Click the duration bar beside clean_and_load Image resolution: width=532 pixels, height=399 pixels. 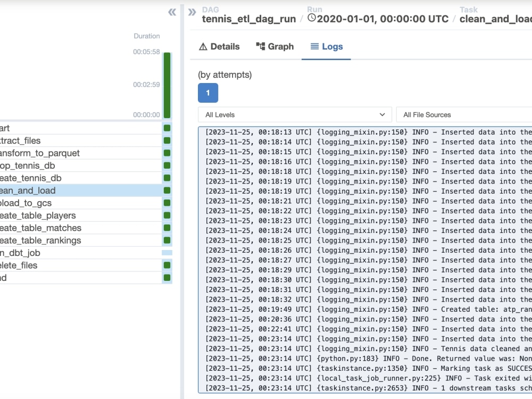(x=167, y=190)
